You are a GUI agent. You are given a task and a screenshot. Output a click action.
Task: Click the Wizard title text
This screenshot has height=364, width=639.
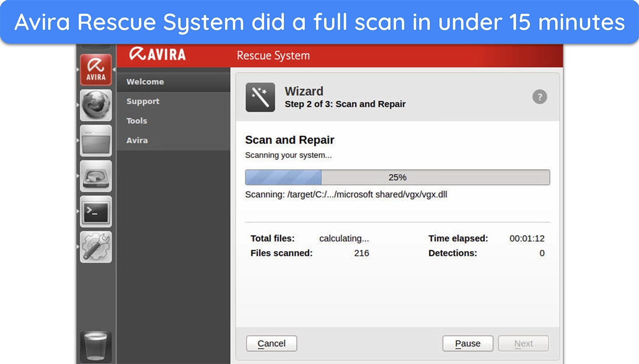click(304, 91)
